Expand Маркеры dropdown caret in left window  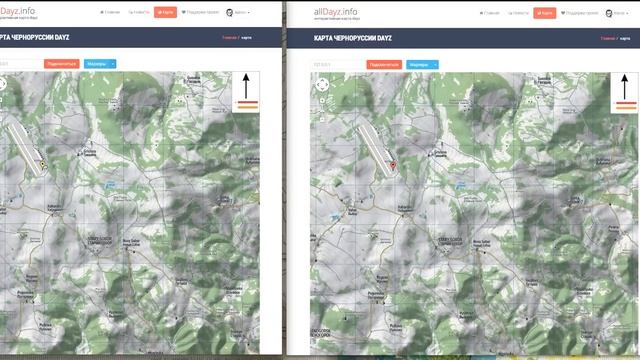[113, 64]
